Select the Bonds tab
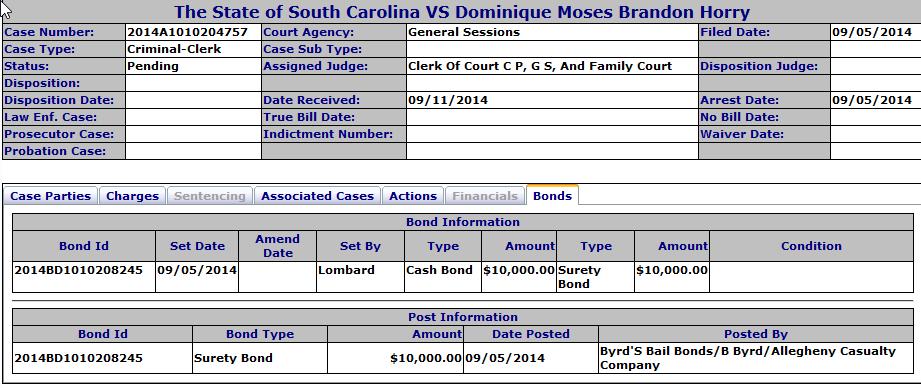Image resolution: width=921 pixels, height=388 pixels. (552, 195)
